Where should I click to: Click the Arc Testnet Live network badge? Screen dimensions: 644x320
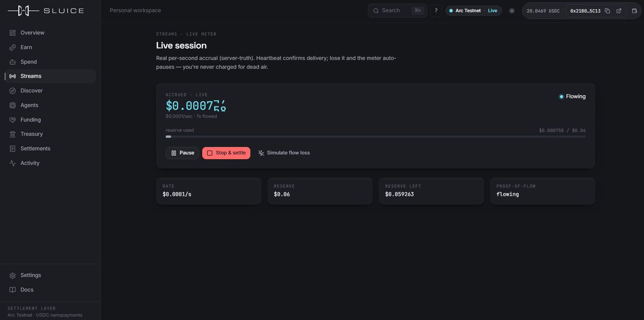click(473, 11)
